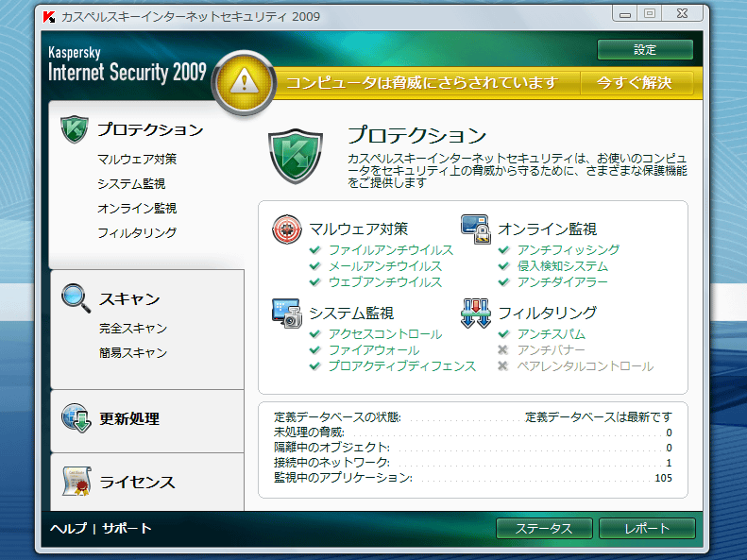Click the 監視中のアプリケーション count 105

[664, 478]
